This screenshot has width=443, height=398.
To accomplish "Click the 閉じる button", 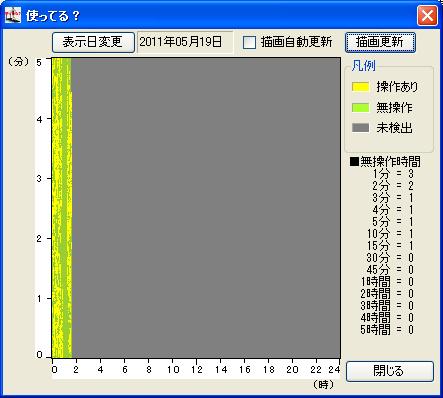I will pyautogui.click(x=390, y=371).
